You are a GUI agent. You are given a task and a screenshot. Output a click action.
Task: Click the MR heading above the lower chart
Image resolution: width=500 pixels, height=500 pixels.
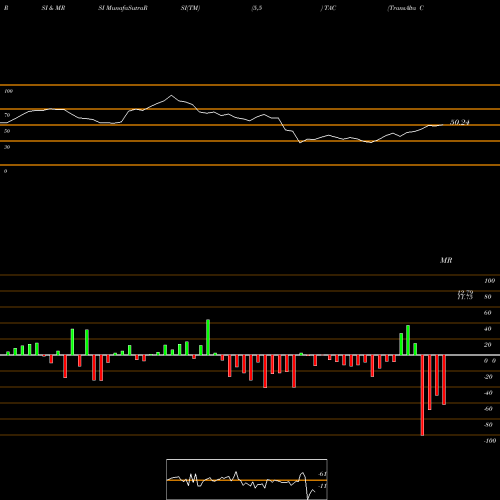(x=446, y=260)
